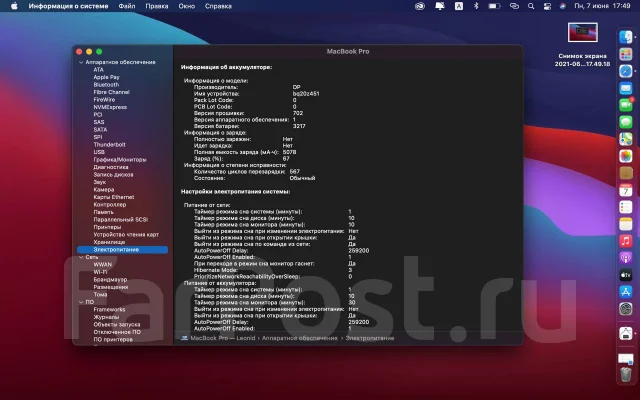Image resolution: width=640 pixels, height=400 pixels.
Task: Open Spotlight search magnifier
Action: [x=531, y=6]
